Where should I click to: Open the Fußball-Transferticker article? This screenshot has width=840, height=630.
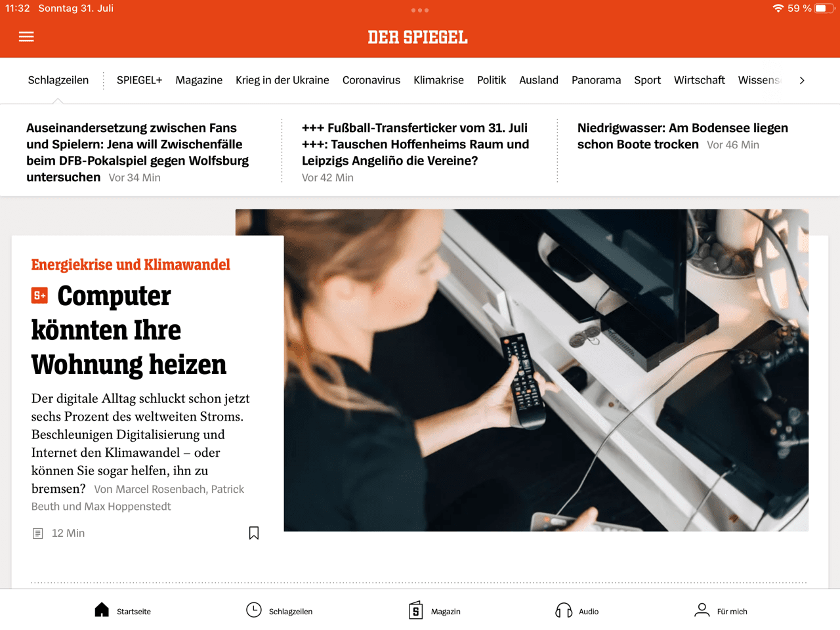[417, 152]
